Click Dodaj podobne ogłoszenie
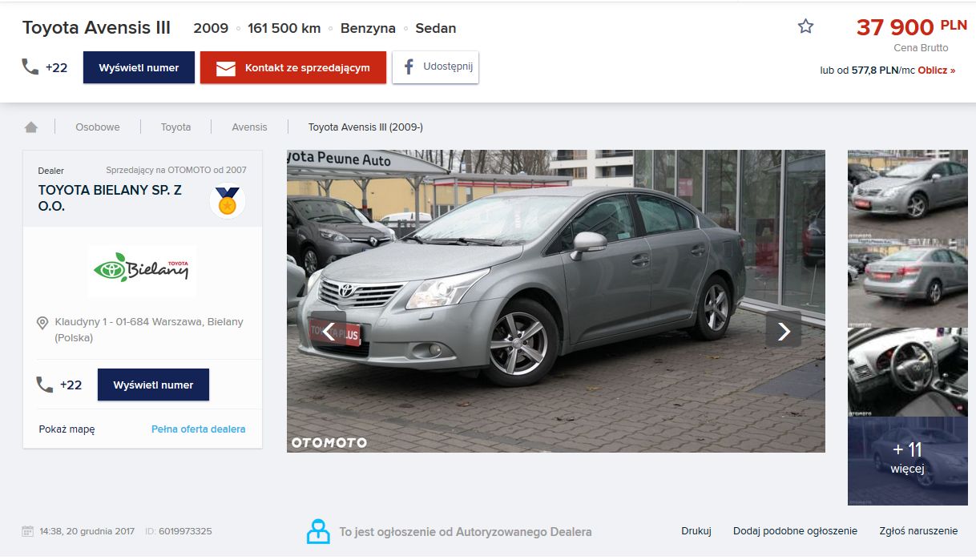This screenshot has height=560, width=976. tap(795, 531)
